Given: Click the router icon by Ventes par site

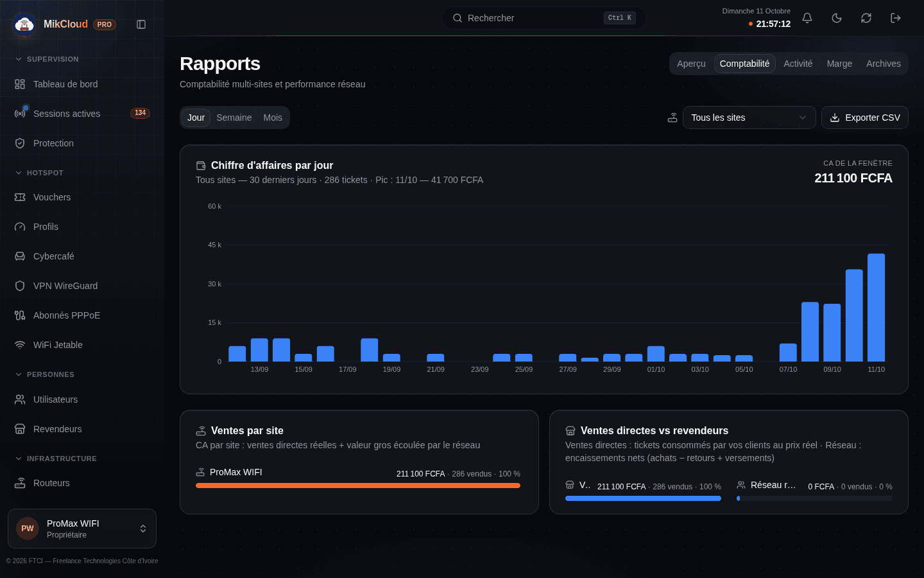Looking at the screenshot, I should click(201, 431).
